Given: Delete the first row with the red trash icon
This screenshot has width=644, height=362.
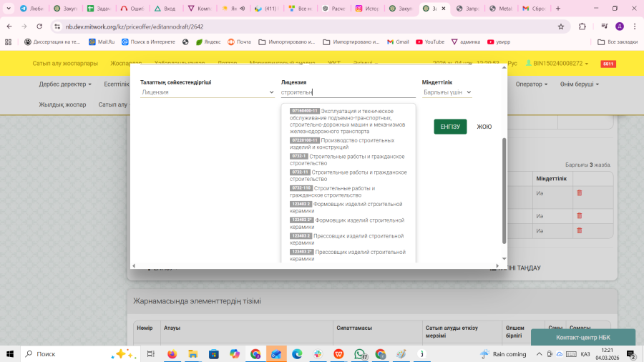Looking at the screenshot, I should coord(580,193).
